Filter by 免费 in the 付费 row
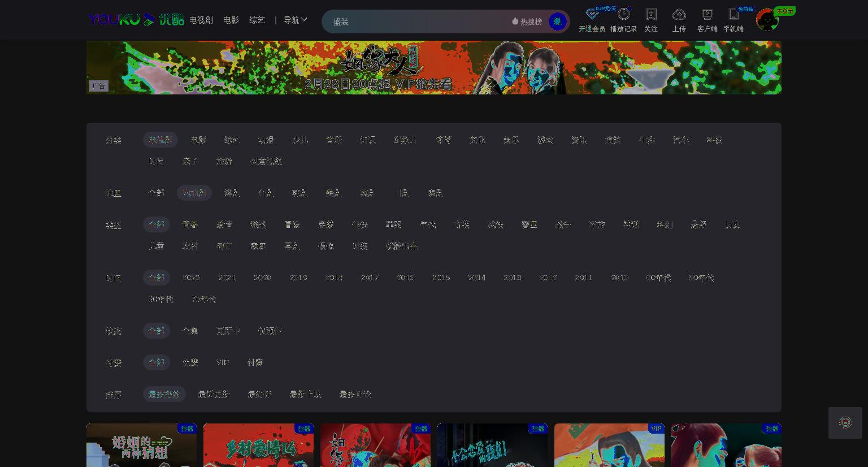This screenshot has width=868, height=467. pyautogui.click(x=190, y=362)
